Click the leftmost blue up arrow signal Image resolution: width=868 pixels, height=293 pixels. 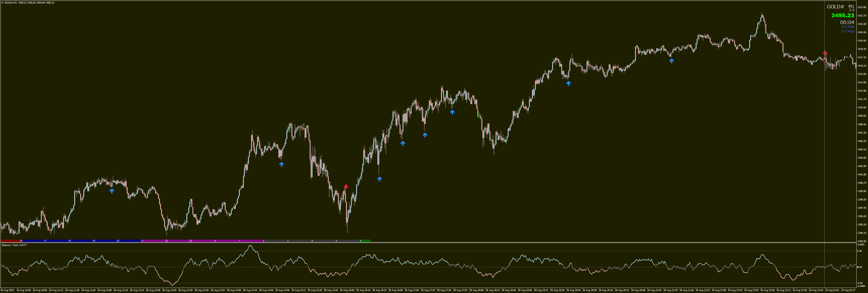pos(112,191)
